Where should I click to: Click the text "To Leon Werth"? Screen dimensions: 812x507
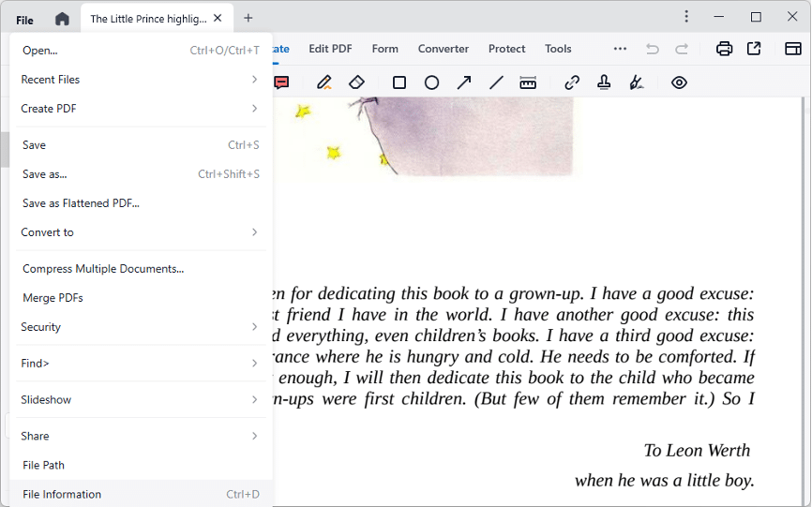tap(697, 450)
